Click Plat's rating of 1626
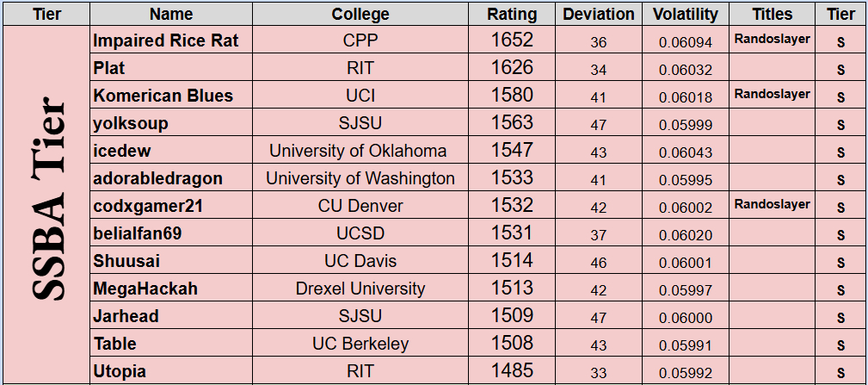The image size is (868, 385). (x=512, y=67)
